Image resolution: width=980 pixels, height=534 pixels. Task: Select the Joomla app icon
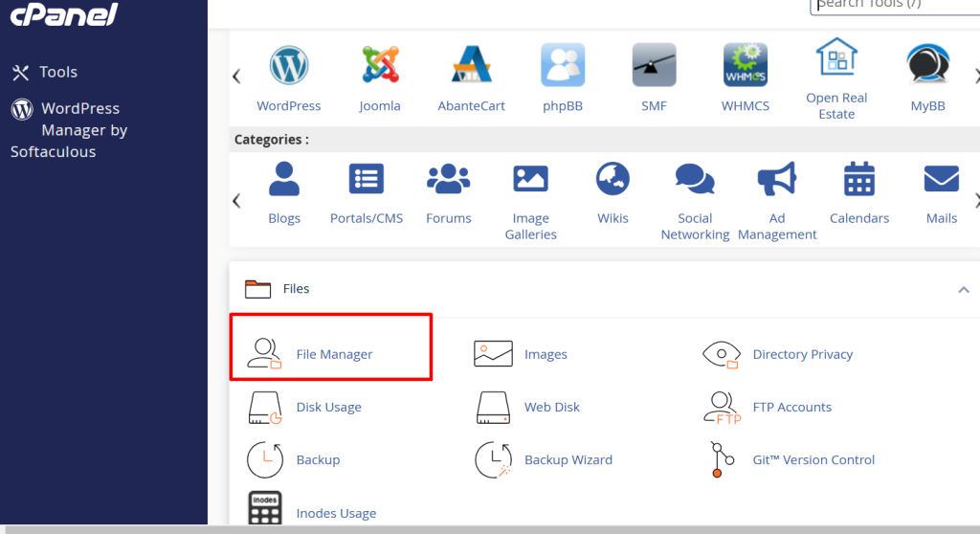coord(380,65)
